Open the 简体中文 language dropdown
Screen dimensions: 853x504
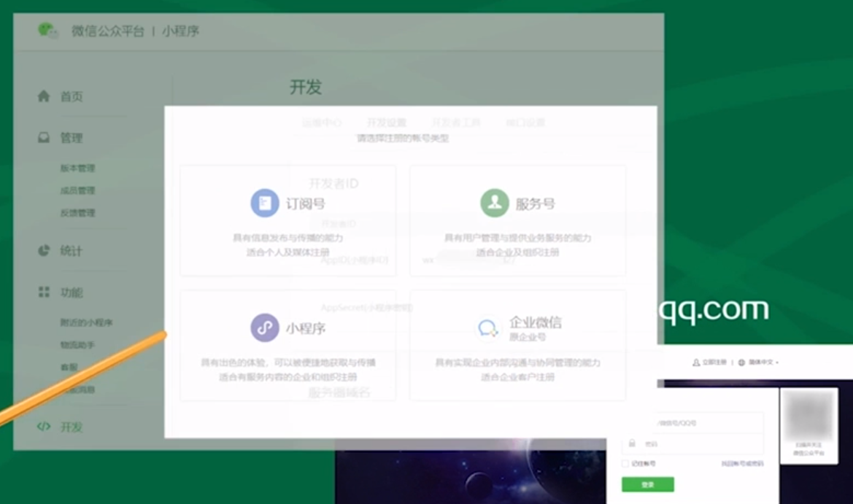point(759,363)
